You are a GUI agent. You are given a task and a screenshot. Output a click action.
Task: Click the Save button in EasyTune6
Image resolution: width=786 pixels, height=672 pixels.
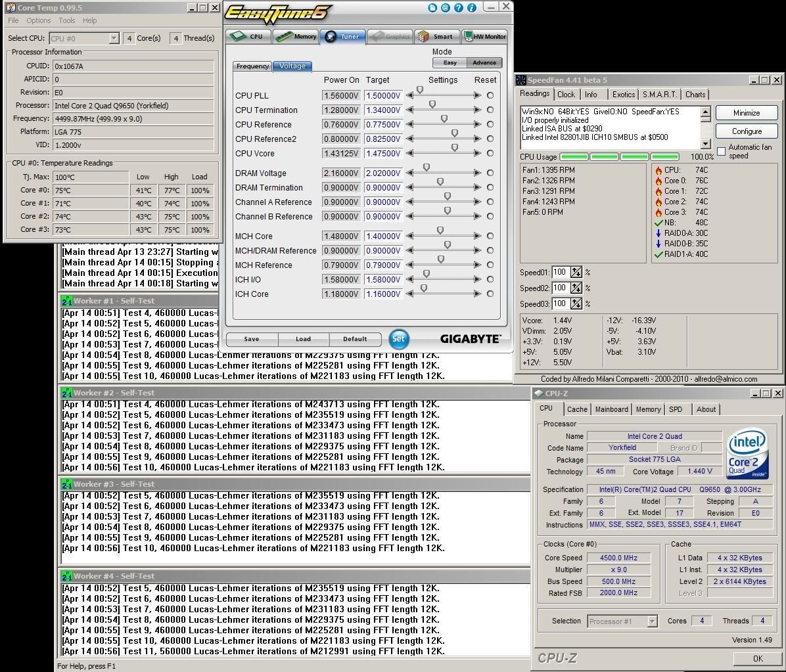point(252,339)
